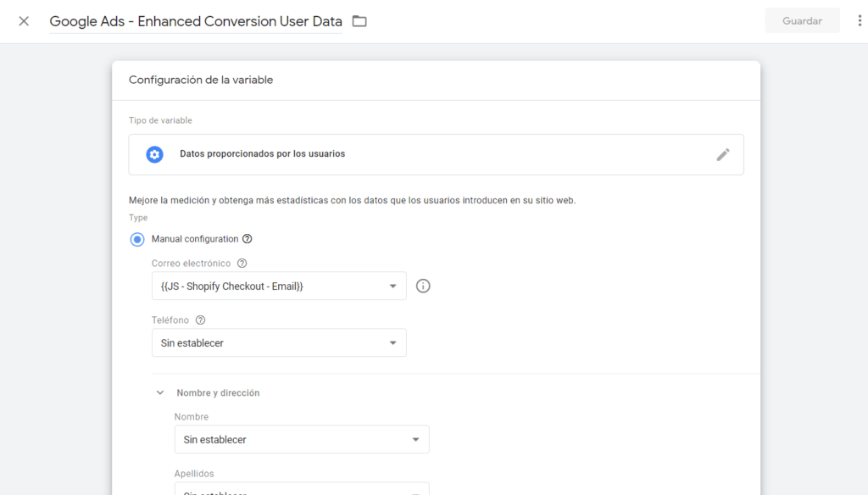Click the Manual configuration label text
The width and height of the screenshot is (868, 495).
pyautogui.click(x=195, y=239)
